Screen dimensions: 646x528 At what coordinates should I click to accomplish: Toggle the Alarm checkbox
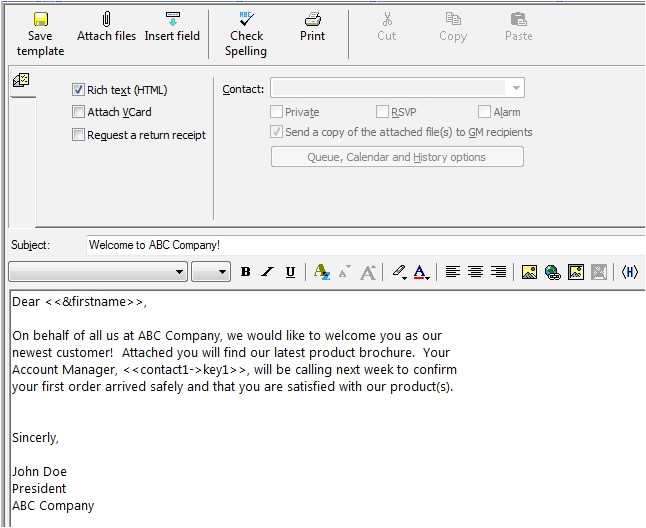(x=484, y=112)
